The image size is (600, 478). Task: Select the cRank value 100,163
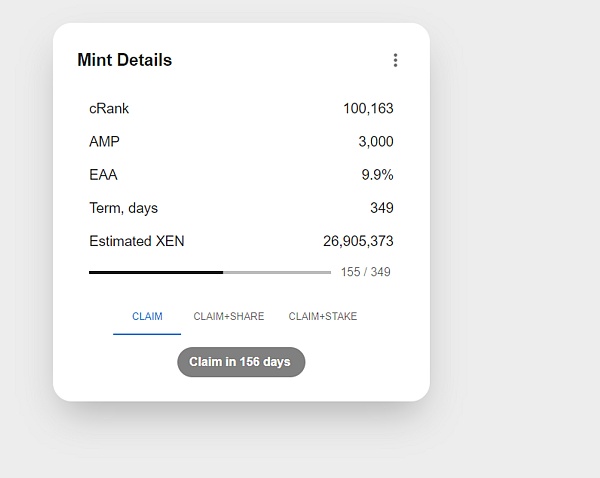[x=368, y=108]
